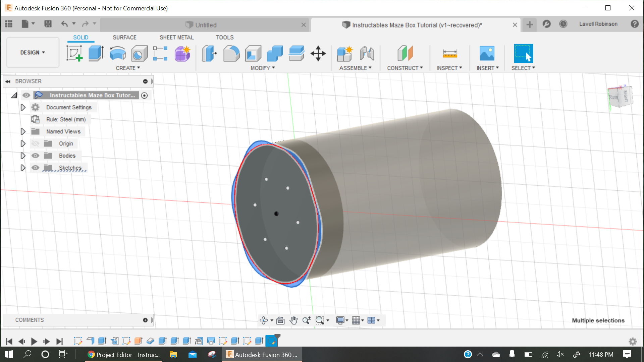Switch to the SHEET METAL tab
This screenshot has width=644, height=362.
[176, 38]
